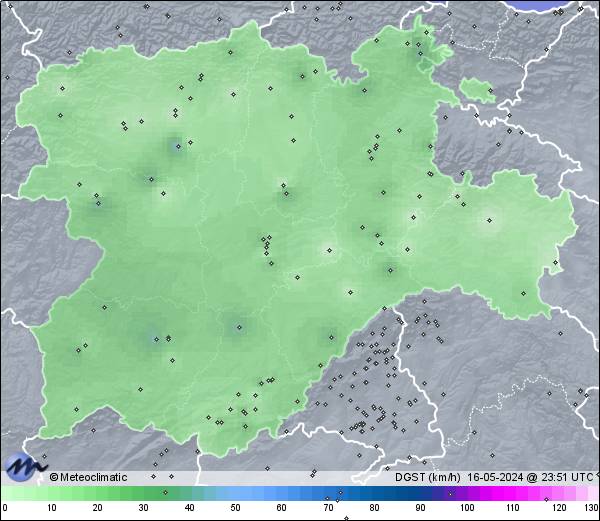Click the blue sea area on the map
Viewport: 600px width, 521px height.
click(x=540, y=5)
